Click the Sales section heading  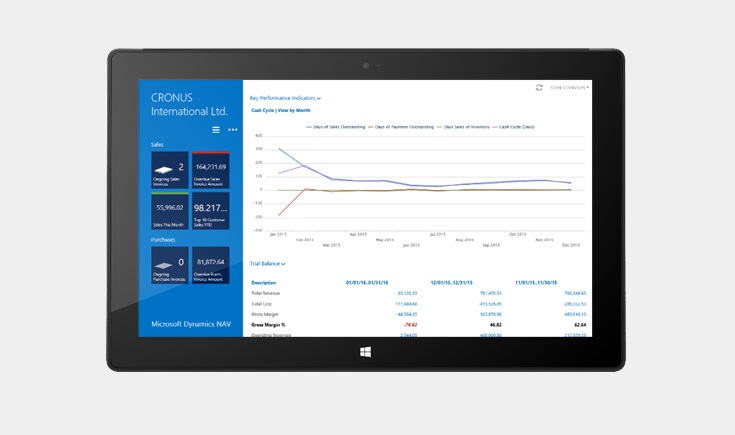pyautogui.click(x=157, y=144)
